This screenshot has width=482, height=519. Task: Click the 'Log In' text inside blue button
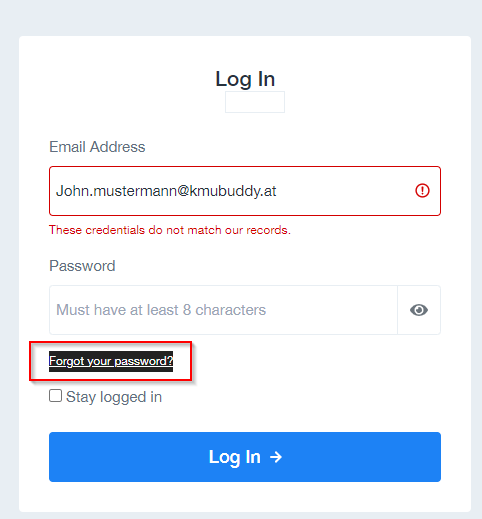pyautogui.click(x=235, y=457)
